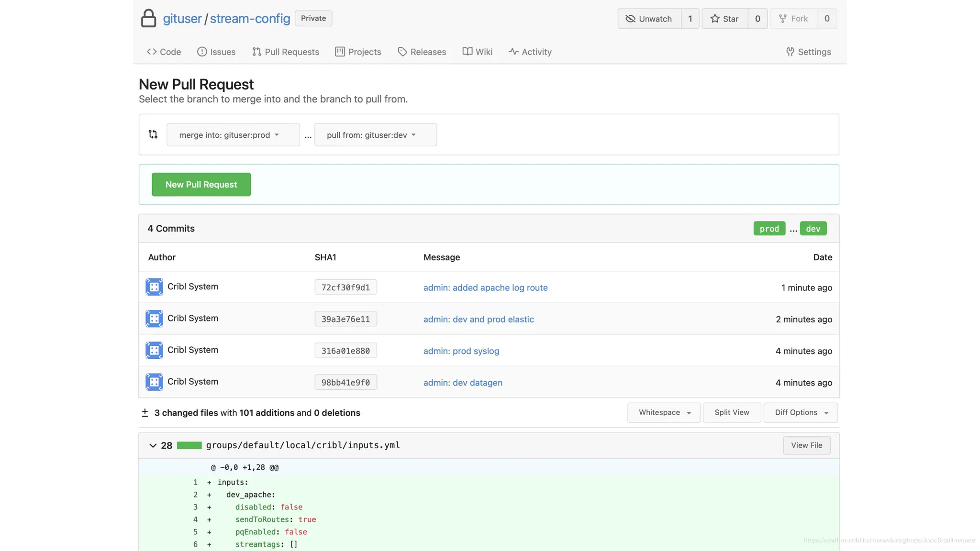The height and width of the screenshot is (551, 980).
Task: Click the Unwatch button
Action: pos(649,19)
